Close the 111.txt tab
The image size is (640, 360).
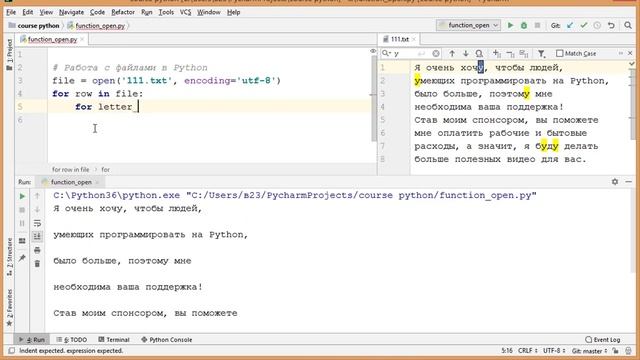413,39
